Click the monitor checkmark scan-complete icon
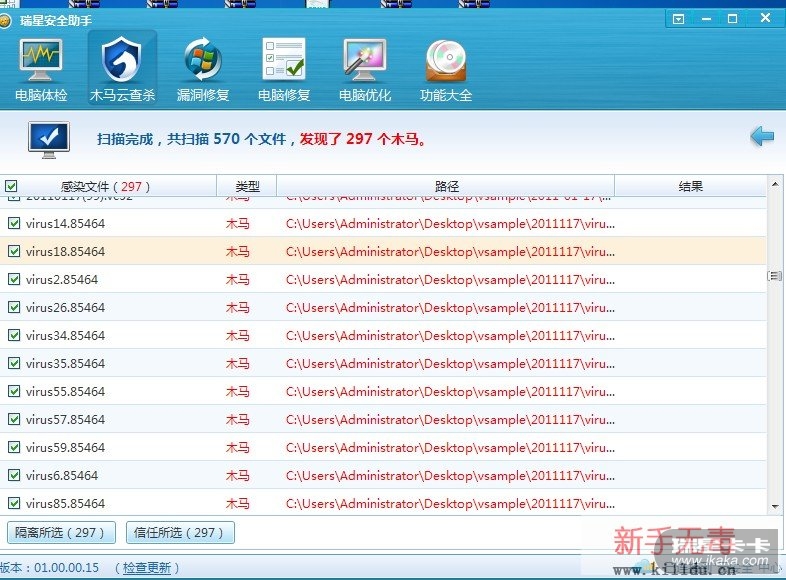The height and width of the screenshot is (580, 786). [x=49, y=139]
